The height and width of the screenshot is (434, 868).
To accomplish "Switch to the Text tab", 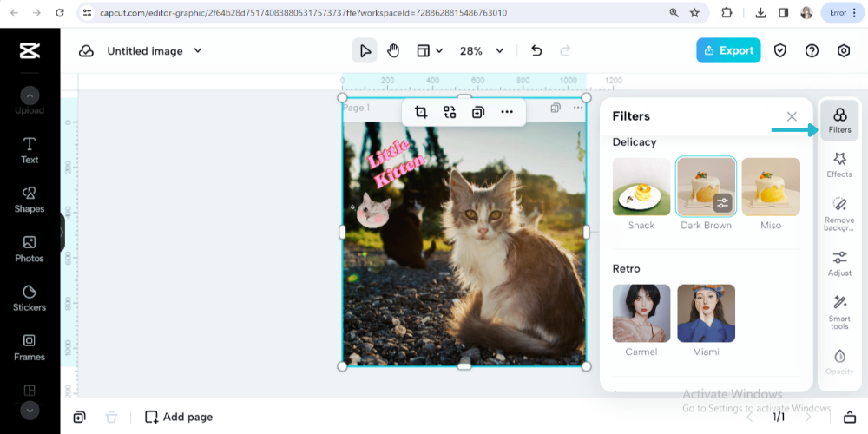I will [x=30, y=150].
